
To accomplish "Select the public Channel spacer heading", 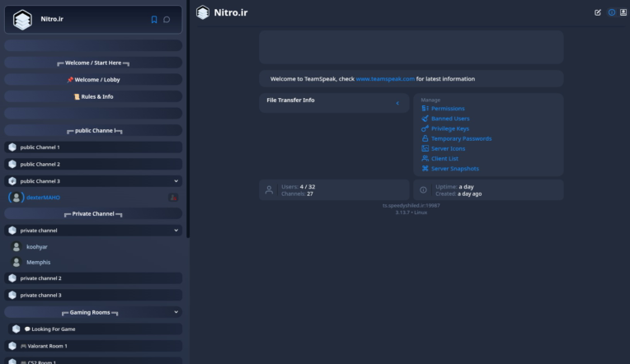I will 93,130.
